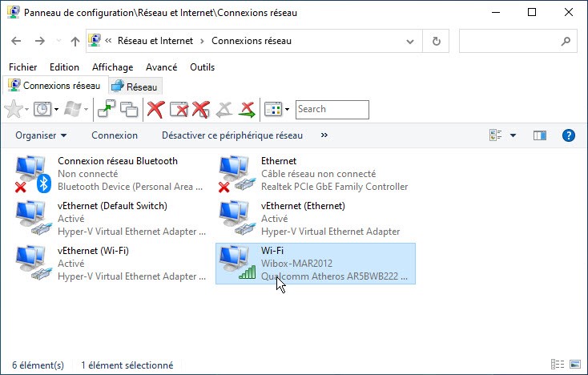The width and height of the screenshot is (588, 375).
Task: Select vEthernet (Default Switch) adapter
Action: click(111, 219)
